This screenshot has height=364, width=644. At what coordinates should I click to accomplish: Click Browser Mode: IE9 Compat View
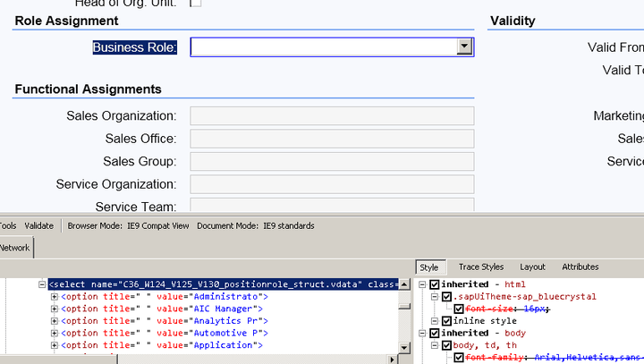128,225
